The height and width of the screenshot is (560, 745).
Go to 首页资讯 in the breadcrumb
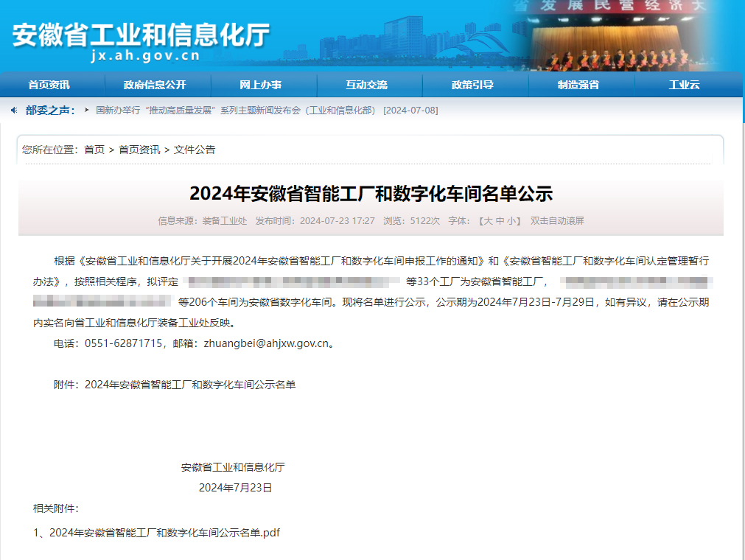[139, 150]
